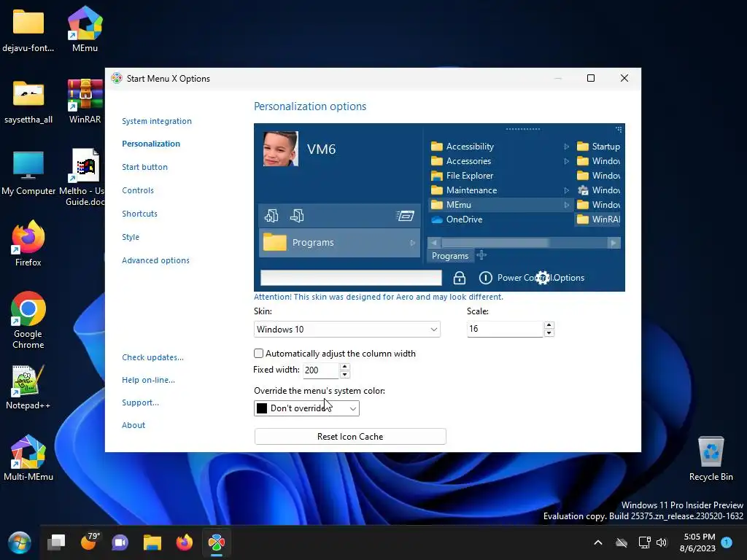Open MEmu desktop shortcut
This screenshot has height=560, width=747.
85,28
